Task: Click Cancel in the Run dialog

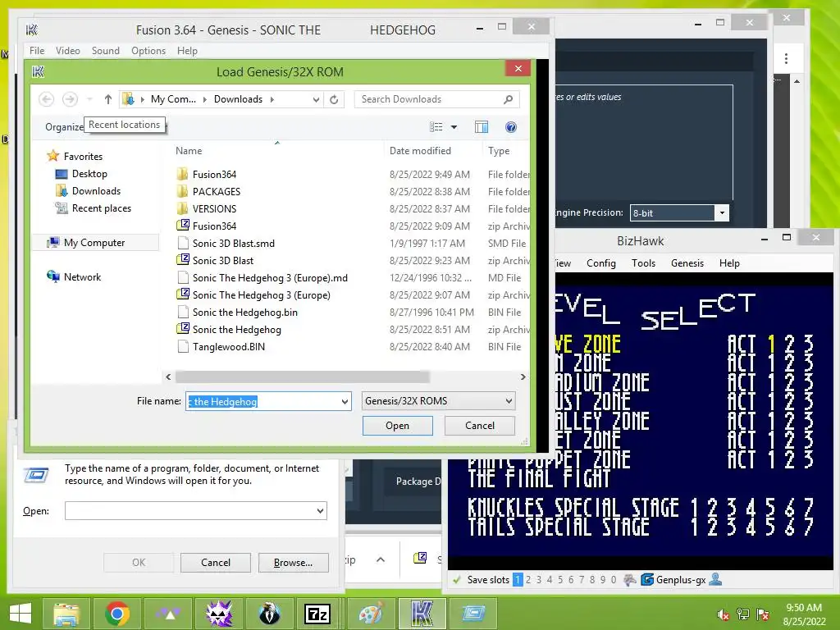Action: click(216, 563)
